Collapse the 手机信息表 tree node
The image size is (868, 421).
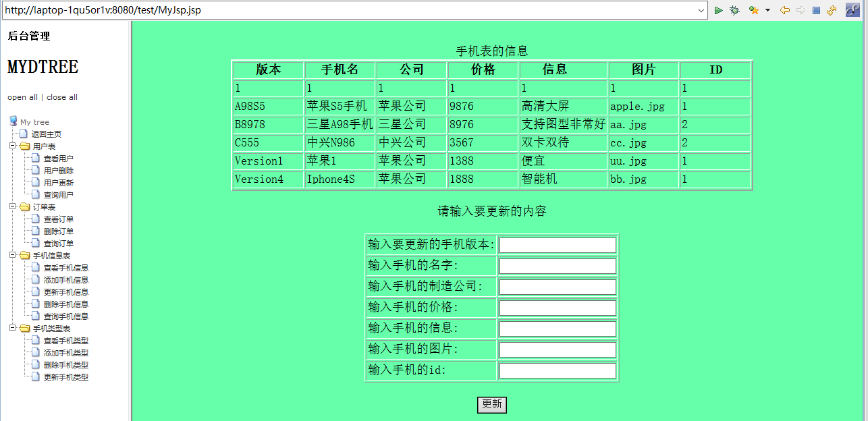coord(12,255)
